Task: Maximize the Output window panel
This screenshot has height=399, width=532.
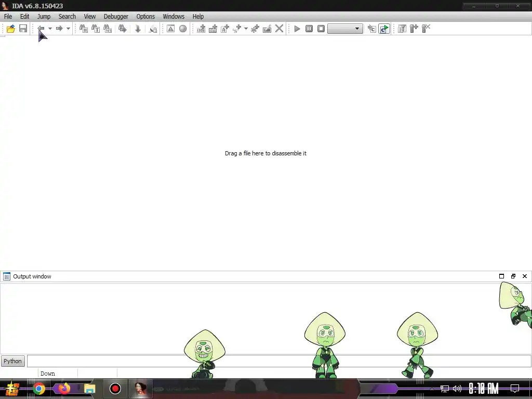Action: pyautogui.click(x=501, y=276)
